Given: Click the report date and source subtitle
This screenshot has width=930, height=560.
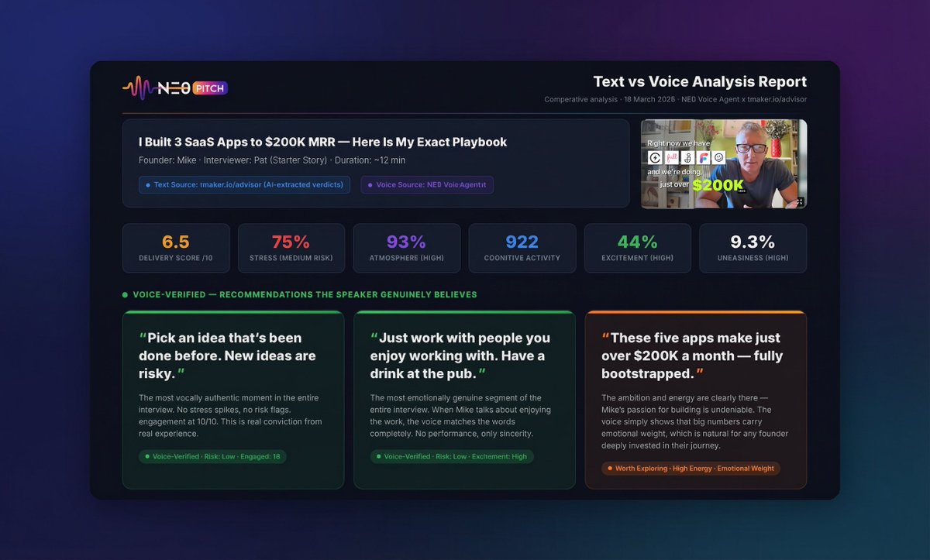Looking at the screenshot, I should 675,99.
